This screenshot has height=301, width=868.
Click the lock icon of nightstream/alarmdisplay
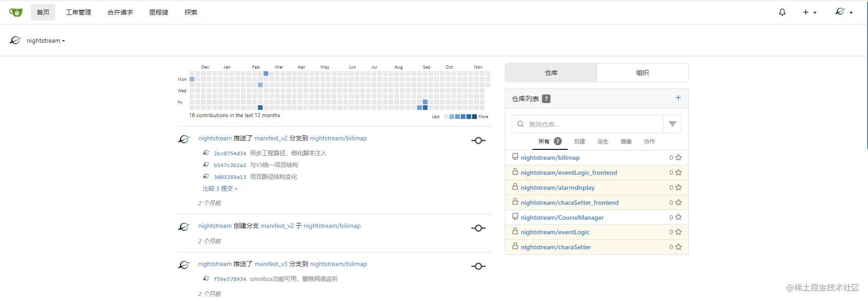tap(515, 187)
